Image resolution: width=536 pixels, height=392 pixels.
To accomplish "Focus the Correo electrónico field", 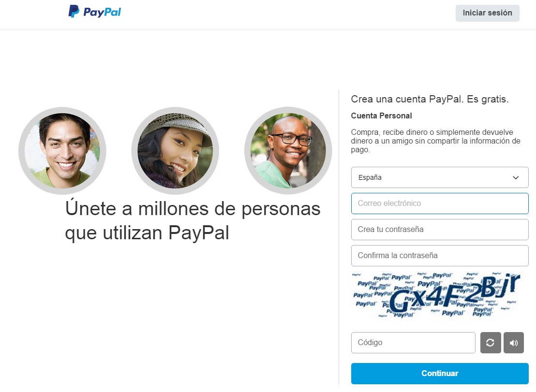I will click(440, 203).
